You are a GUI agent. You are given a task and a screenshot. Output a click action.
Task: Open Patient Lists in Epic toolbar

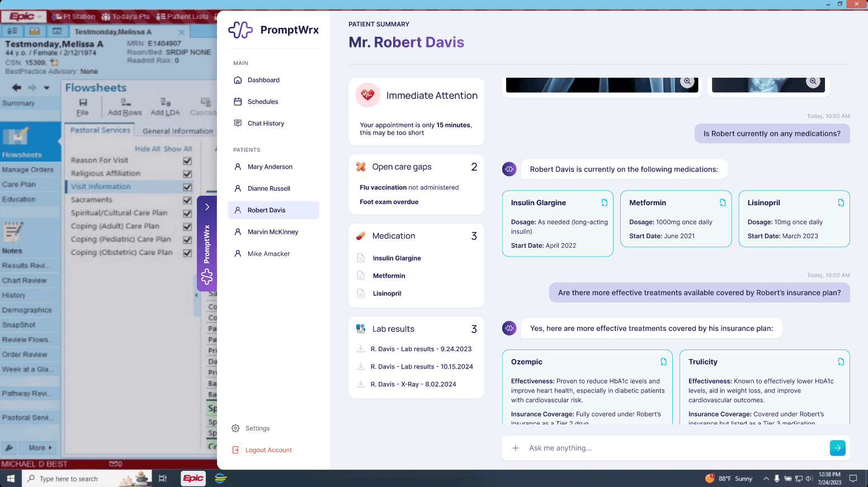(x=182, y=16)
